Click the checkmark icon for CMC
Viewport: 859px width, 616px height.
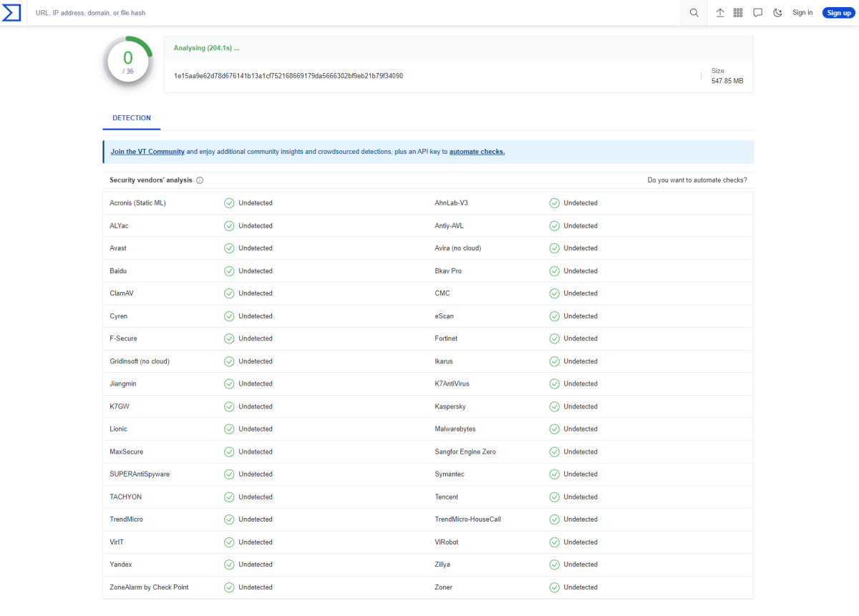pyautogui.click(x=554, y=293)
